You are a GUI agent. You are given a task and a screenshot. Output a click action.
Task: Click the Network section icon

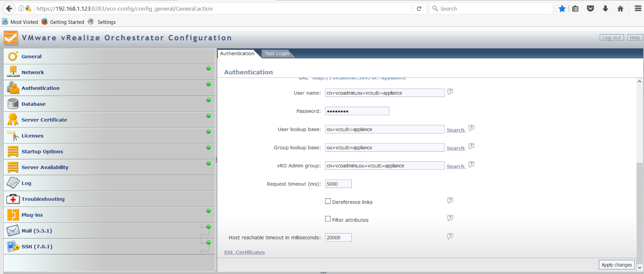13,72
